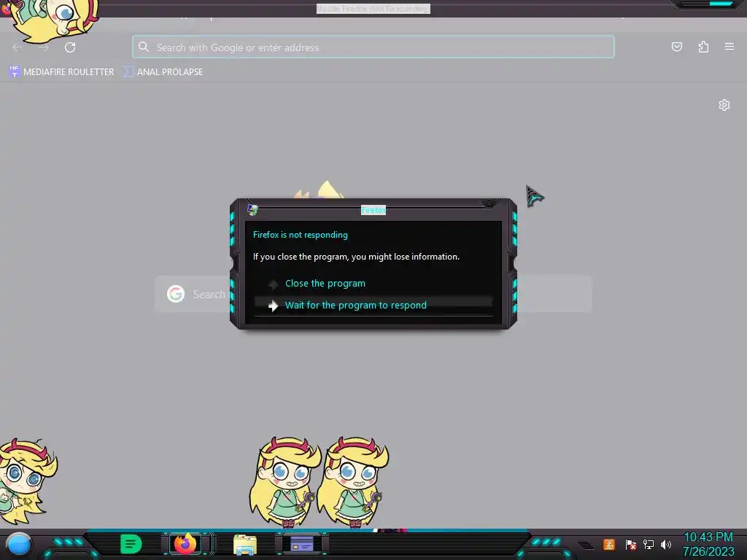Click Firefox's forward arrow button
Screen dimensions: 747x560
coord(43,47)
